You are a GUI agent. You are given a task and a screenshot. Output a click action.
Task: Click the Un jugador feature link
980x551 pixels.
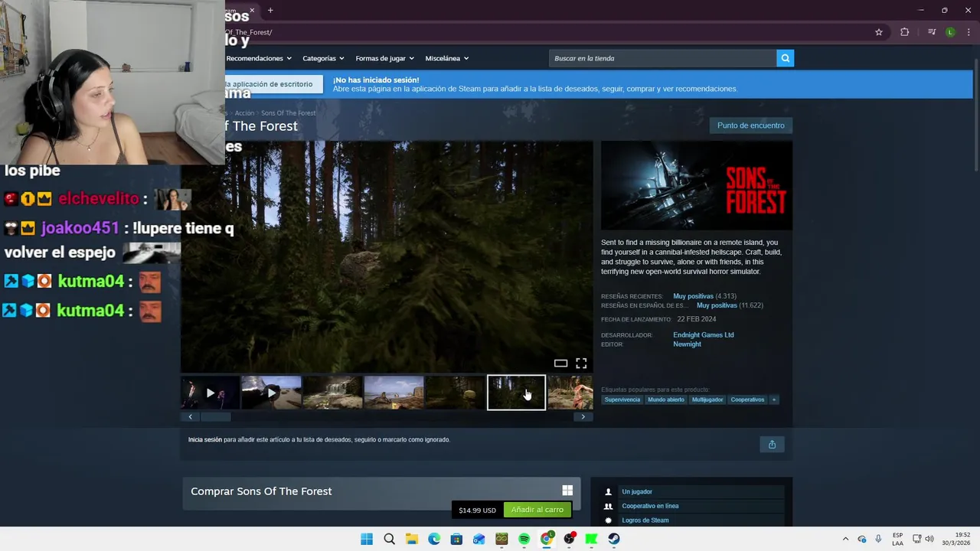pyautogui.click(x=637, y=492)
